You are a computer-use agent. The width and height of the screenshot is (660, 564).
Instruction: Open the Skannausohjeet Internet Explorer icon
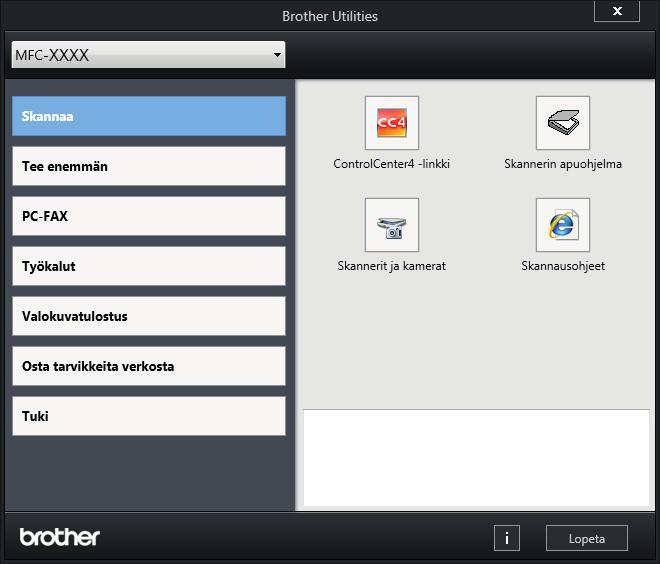(x=563, y=225)
